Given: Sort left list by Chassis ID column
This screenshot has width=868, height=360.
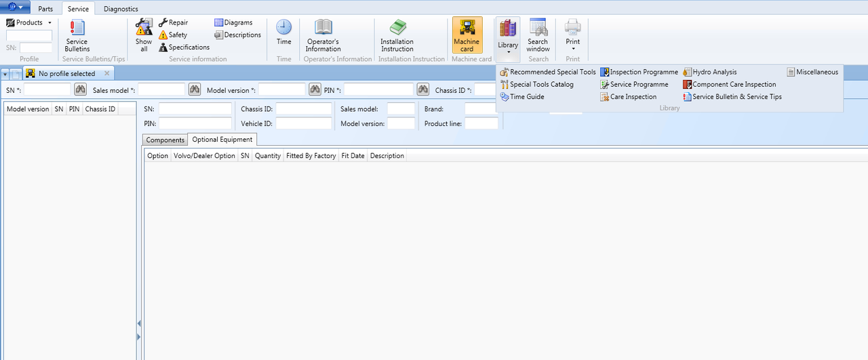Looking at the screenshot, I should 100,108.
